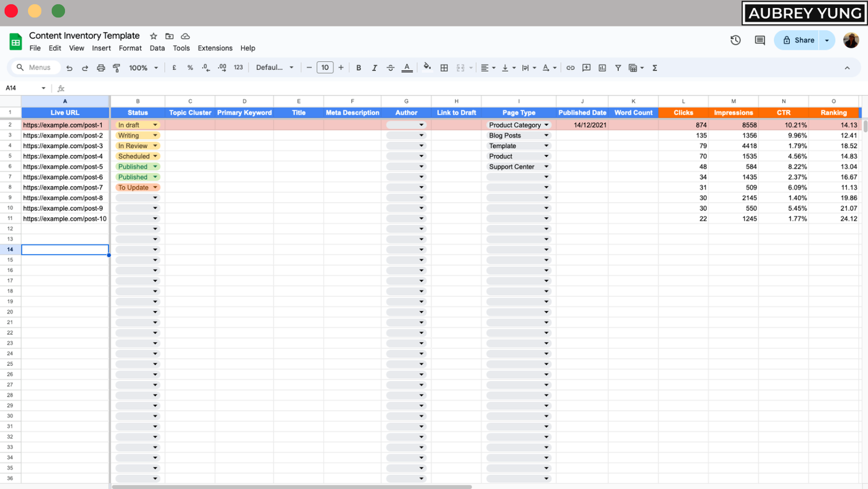Click the Insert comment icon
Screen dimensions: 868x489
586,68
